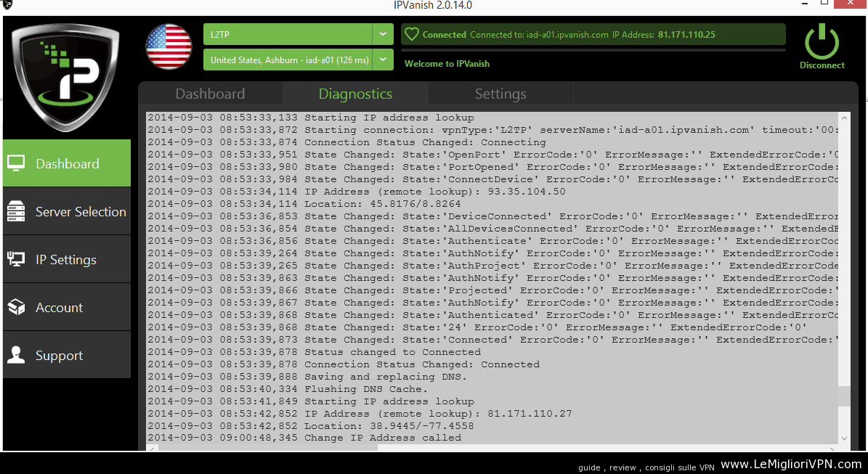Viewport: 868px width, 474px height.
Task: Click the green Connected status shield icon
Action: pos(412,34)
